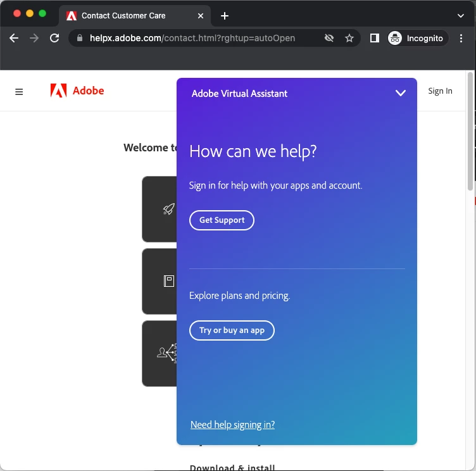
Task: Click the macOS red close window button
Action: 17,13
